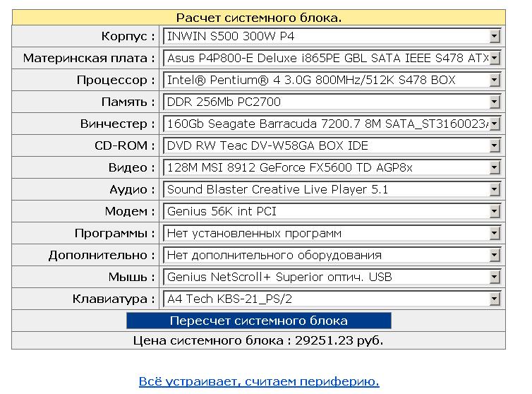This screenshot has width=532, height=394.
Task: Click the arrow on the Модем combo box
Action: coord(494,211)
